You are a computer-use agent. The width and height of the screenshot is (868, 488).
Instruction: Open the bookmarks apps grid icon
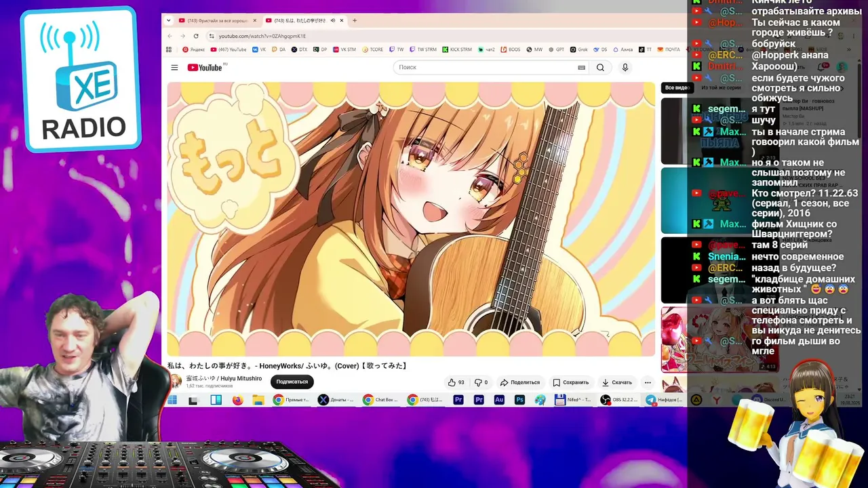coord(169,49)
